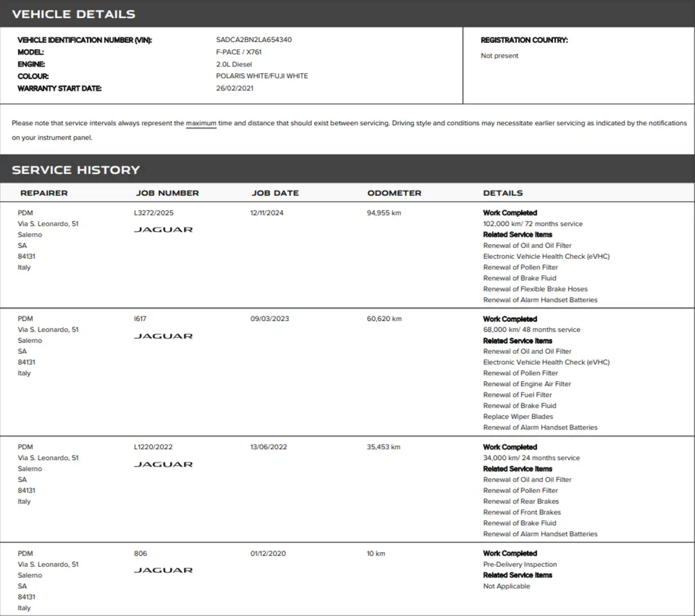The width and height of the screenshot is (695, 616).
Task: Select the VIN number SADCA2BN2LA654340
Action: [x=253, y=40]
